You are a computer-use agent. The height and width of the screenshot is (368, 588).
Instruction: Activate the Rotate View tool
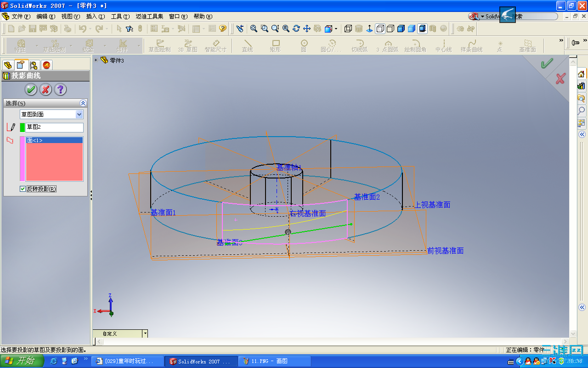click(296, 29)
